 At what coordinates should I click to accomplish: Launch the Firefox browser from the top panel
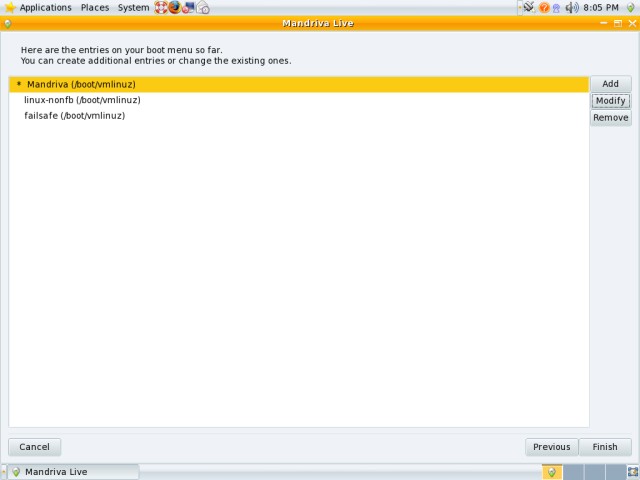pos(175,7)
